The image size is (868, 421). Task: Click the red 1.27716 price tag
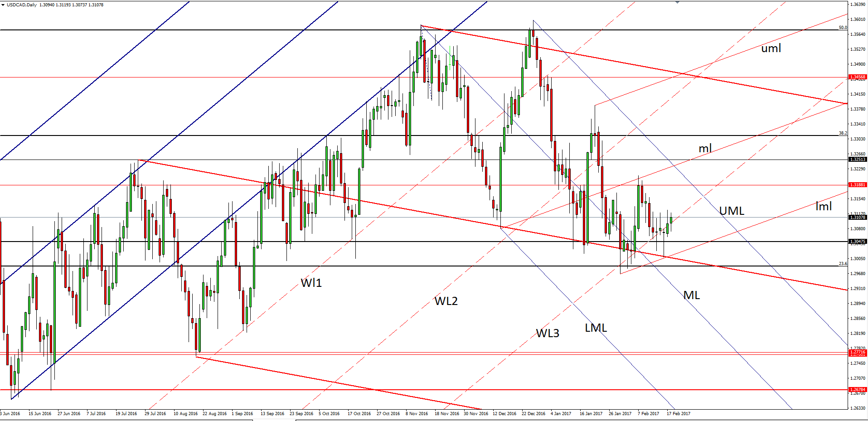click(x=858, y=352)
